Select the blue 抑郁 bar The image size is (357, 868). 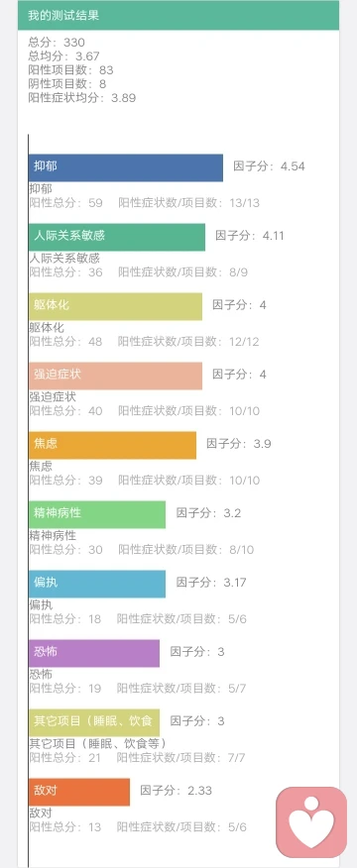click(x=126, y=167)
